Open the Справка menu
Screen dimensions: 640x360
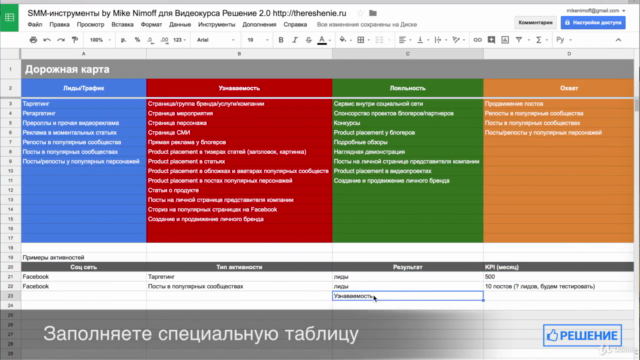(295, 24)
